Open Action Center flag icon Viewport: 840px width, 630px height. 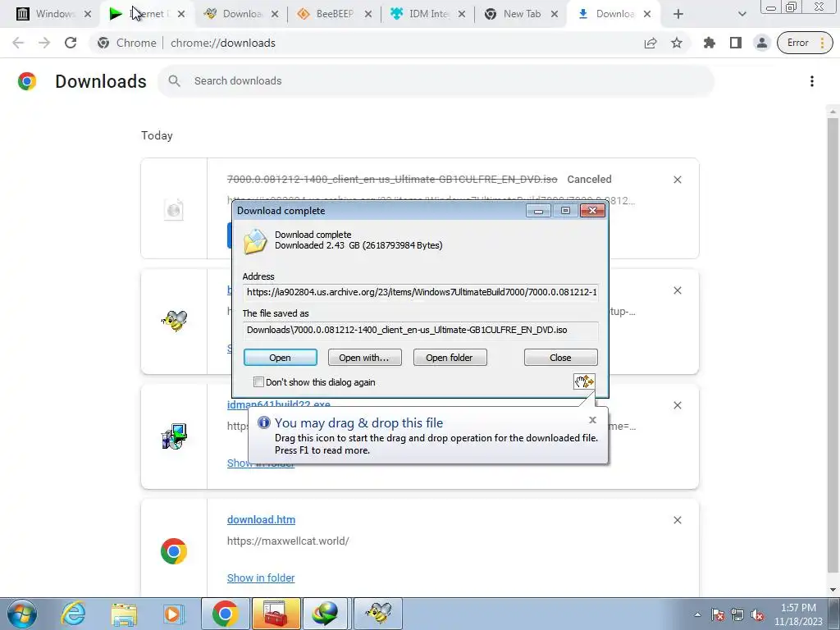click(718, 614)
